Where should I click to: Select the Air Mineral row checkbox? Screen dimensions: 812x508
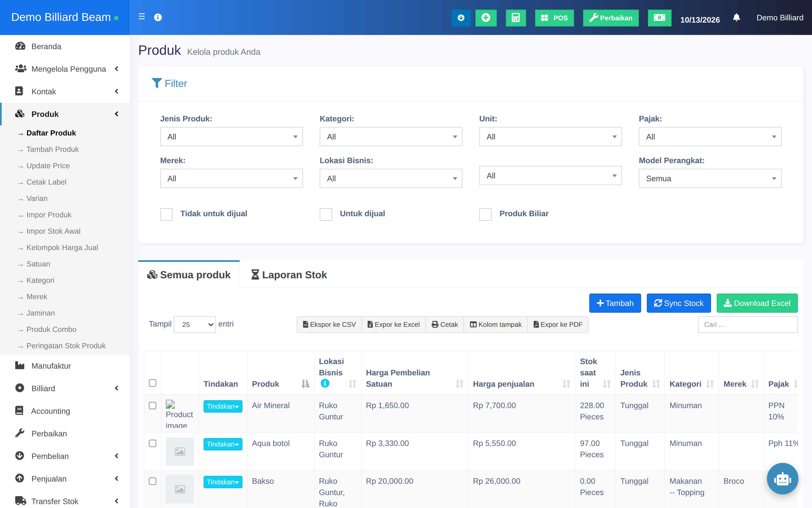pyautogui.click(x=153, y=406)
